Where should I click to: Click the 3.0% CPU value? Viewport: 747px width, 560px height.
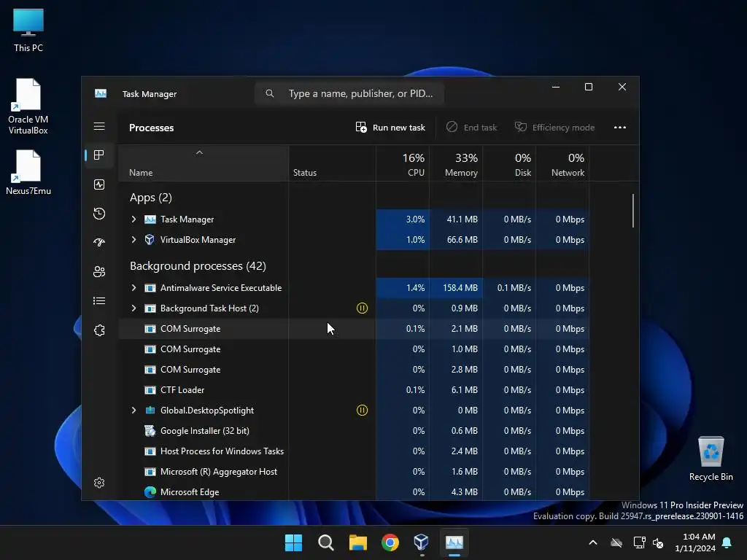coord(415,219)
